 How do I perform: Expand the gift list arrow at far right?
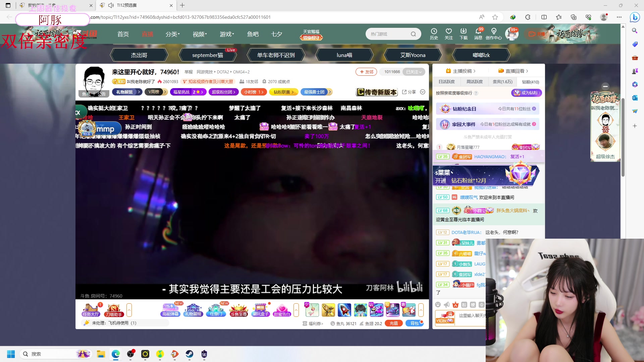421,310
